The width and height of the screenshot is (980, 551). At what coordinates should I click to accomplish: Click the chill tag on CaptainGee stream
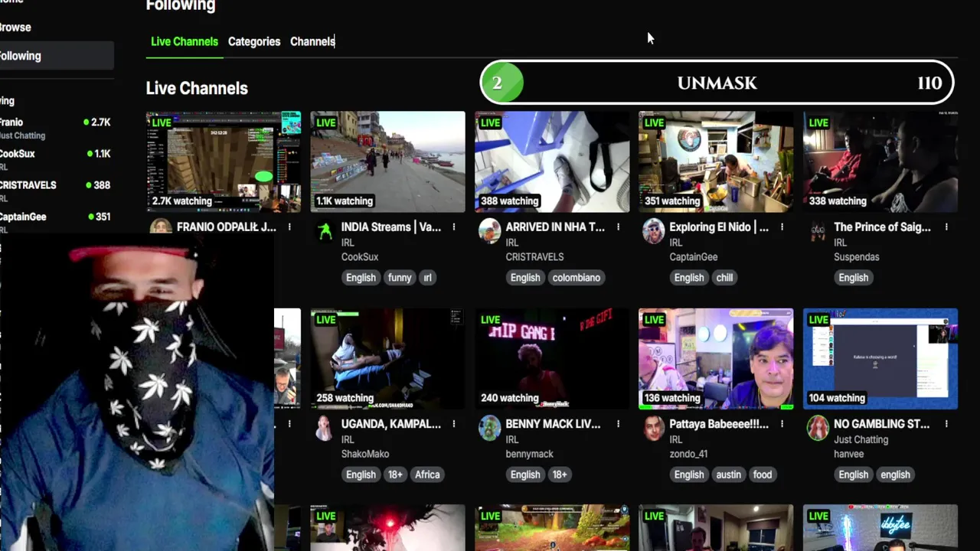coord(725,278)
